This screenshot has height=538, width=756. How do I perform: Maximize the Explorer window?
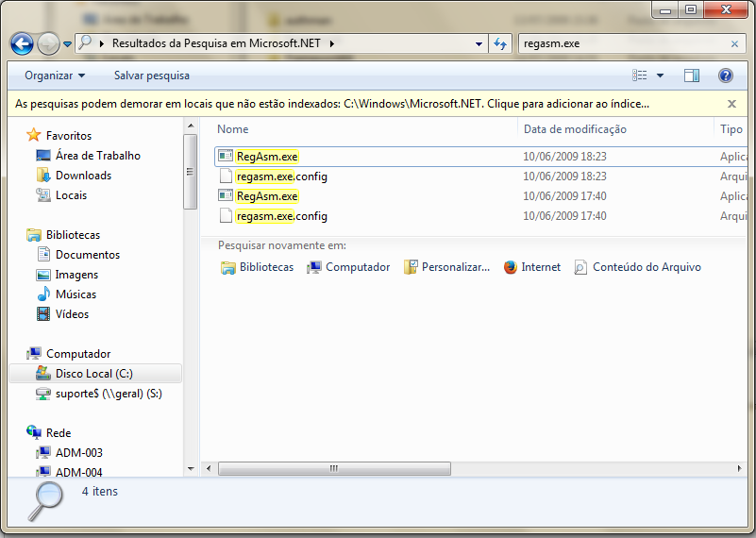click(691, 9)
